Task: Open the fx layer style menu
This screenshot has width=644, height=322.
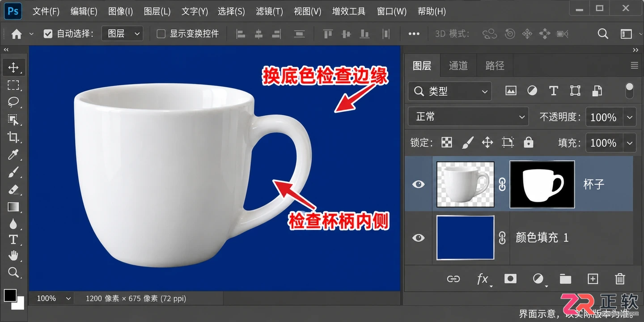Action: click(x=483, y=280)
